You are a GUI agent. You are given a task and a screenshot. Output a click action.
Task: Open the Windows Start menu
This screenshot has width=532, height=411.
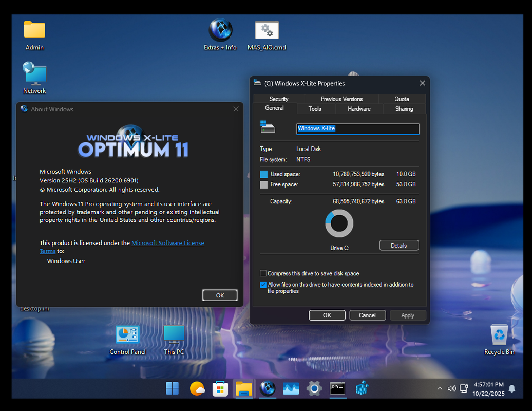(172, 388)
